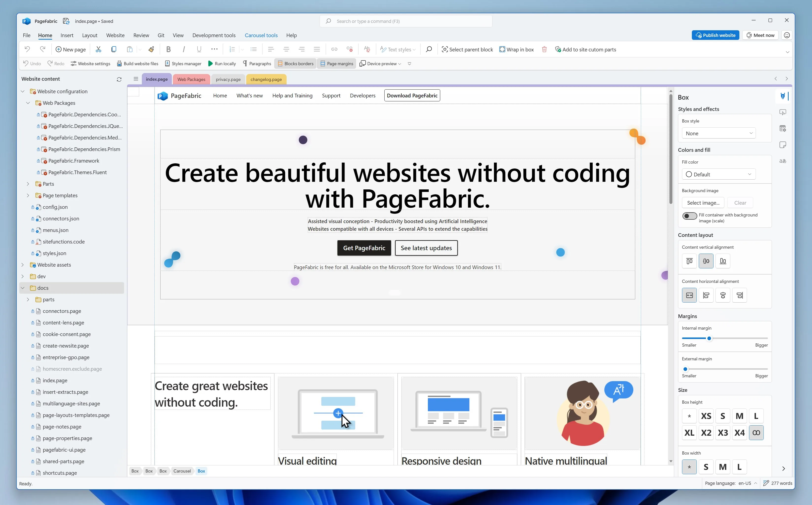812x505 pixels.
Task: Click the search or command box
Action: [406, 21]
